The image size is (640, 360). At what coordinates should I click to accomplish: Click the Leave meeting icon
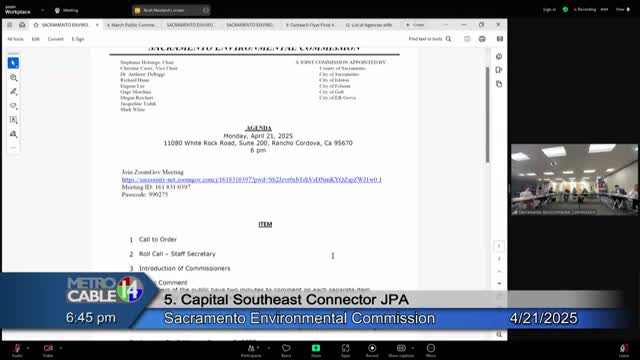[624, 350]
